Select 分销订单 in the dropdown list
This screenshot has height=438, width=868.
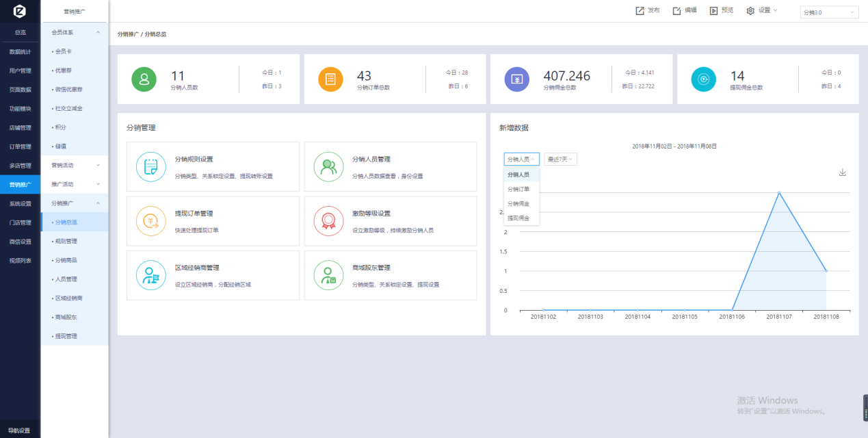[x=518, y=189]
